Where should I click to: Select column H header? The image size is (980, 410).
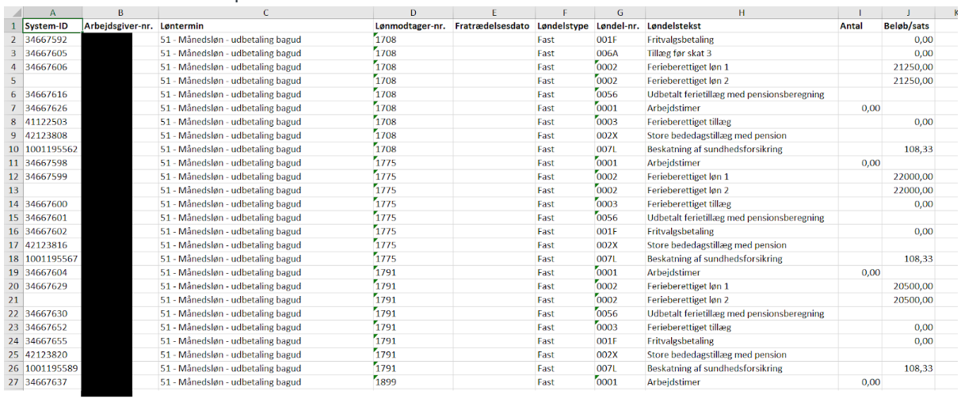[x=741, y=13]
